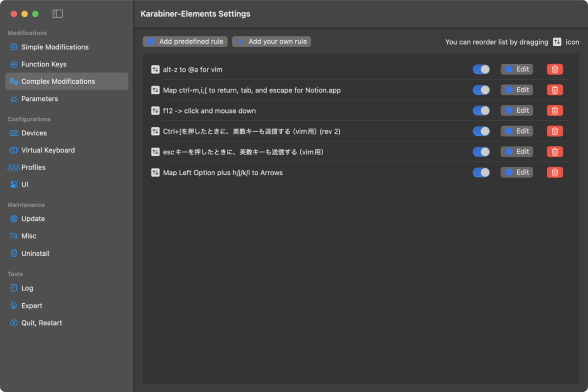Click the sun icon beside Parameters
Viewport: 588px width, 392px height.
pos(14,99)
